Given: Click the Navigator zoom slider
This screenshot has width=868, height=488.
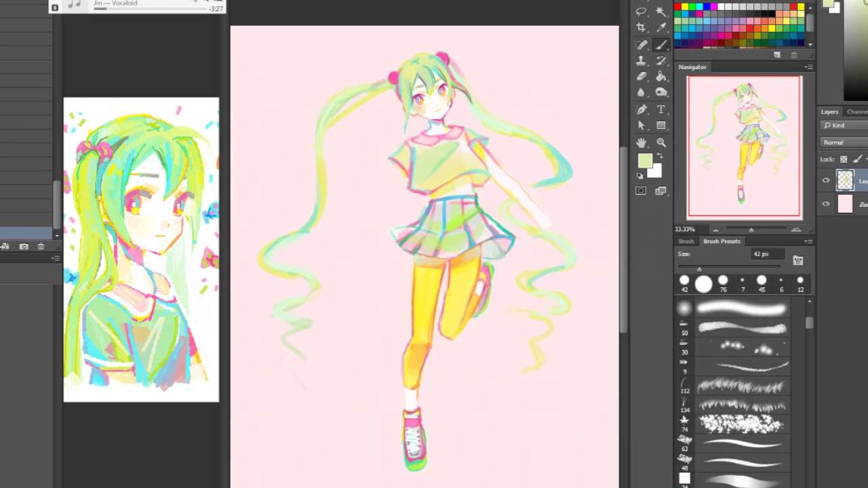Looking at the screenshot, I should pos(751,229).
